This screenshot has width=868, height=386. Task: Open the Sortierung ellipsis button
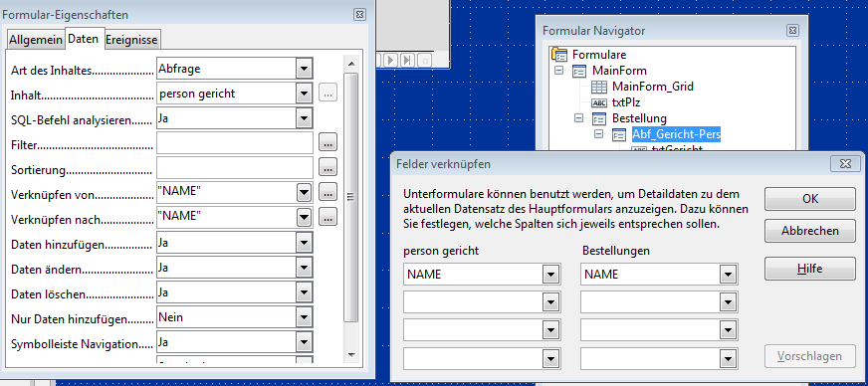327,167
